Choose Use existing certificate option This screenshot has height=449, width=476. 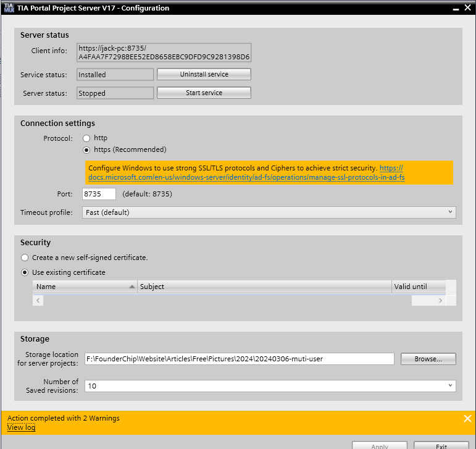25,272
